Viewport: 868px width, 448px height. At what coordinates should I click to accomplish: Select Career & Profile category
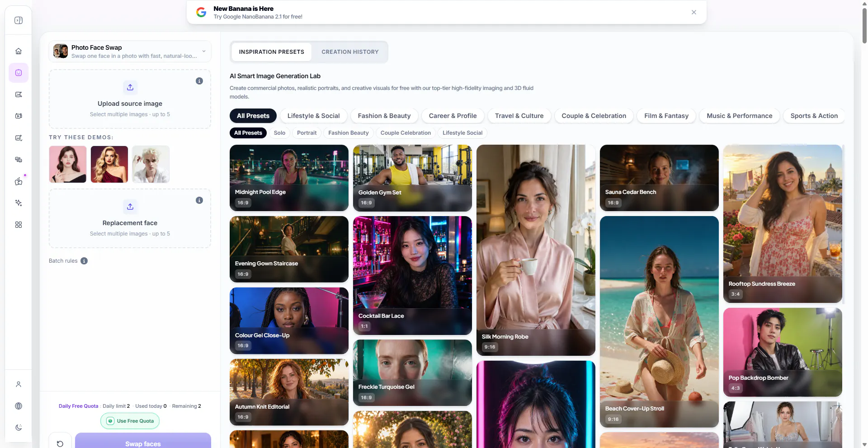[x=453, y=116]
